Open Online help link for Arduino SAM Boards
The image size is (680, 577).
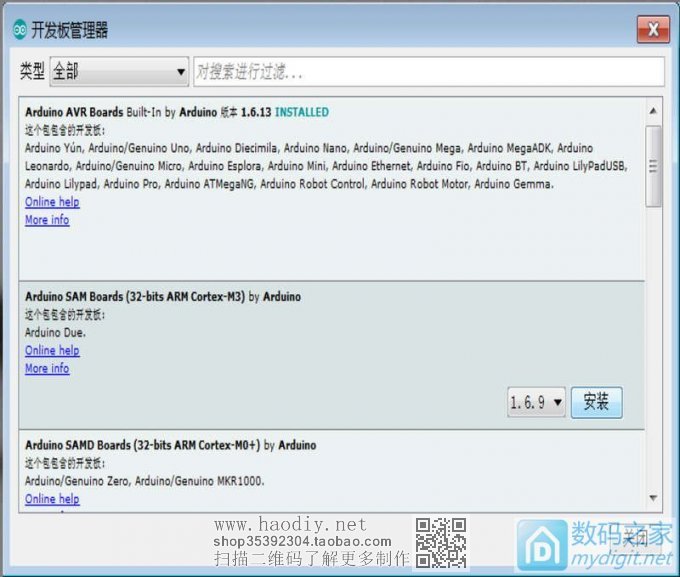[52, 351]
